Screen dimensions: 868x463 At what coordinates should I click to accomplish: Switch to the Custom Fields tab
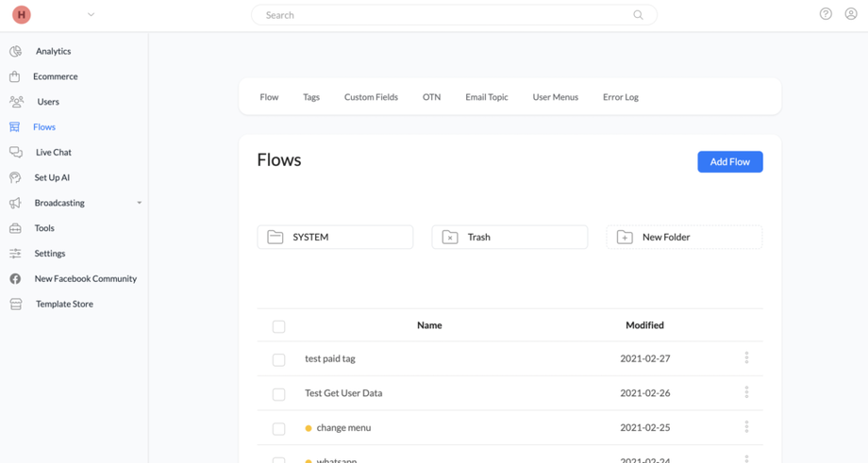pos(371,97)
